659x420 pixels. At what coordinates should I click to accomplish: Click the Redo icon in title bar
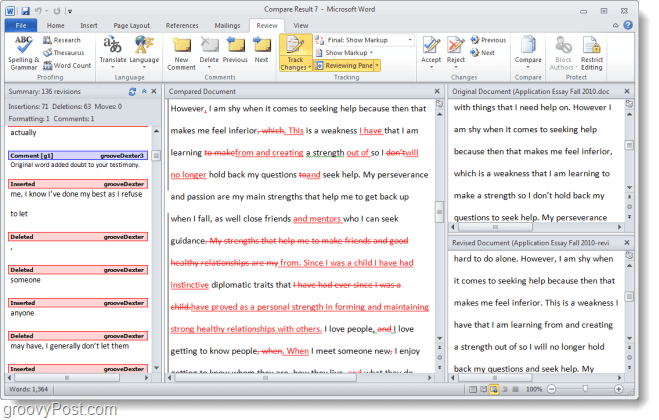(x=57, y=11)
